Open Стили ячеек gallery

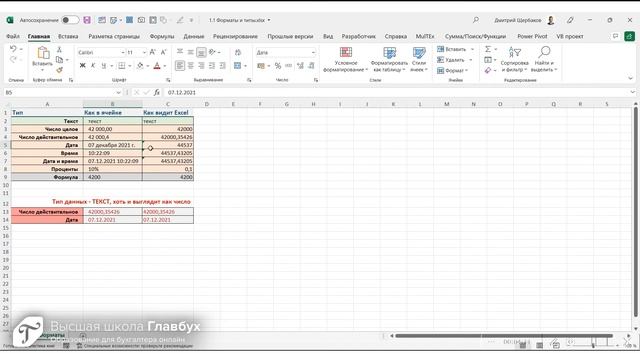pos(419,60)
